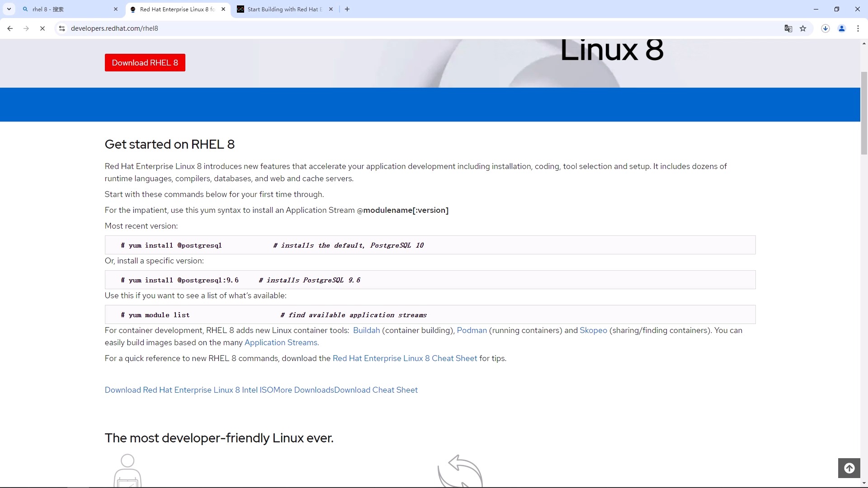Click the browser forward navigation arrow
868x488 pixels.
[x=26, y=28]
